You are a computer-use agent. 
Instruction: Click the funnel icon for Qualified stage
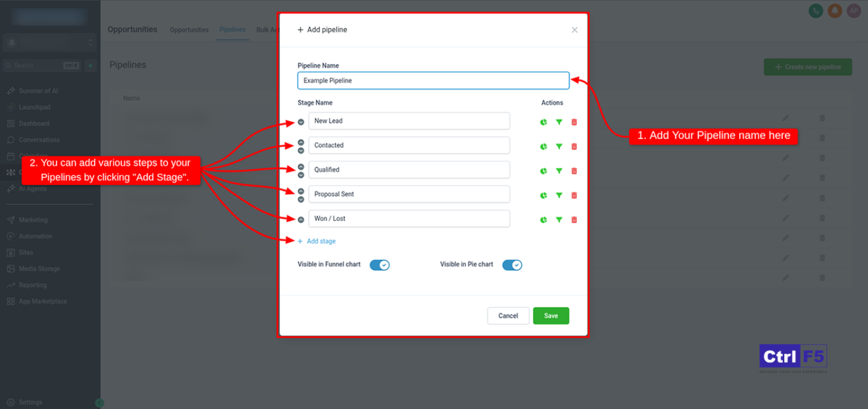(559, 171)
